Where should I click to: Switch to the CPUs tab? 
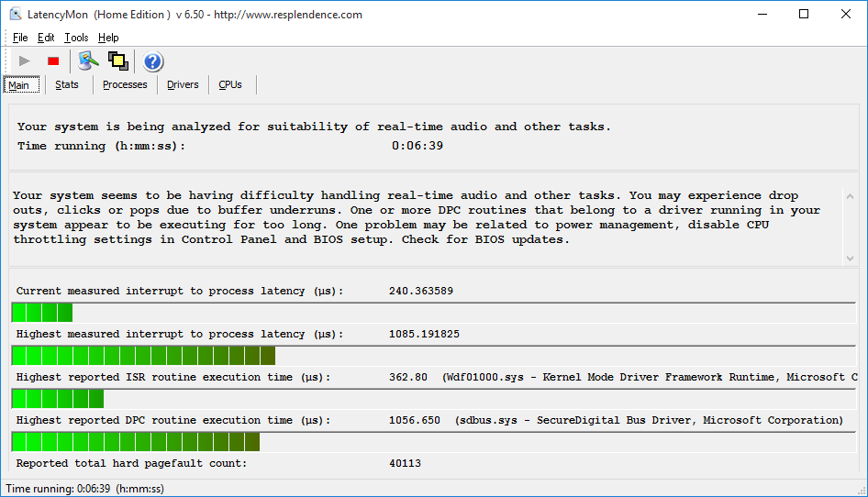pyautogui.click(x=230, y=84)
